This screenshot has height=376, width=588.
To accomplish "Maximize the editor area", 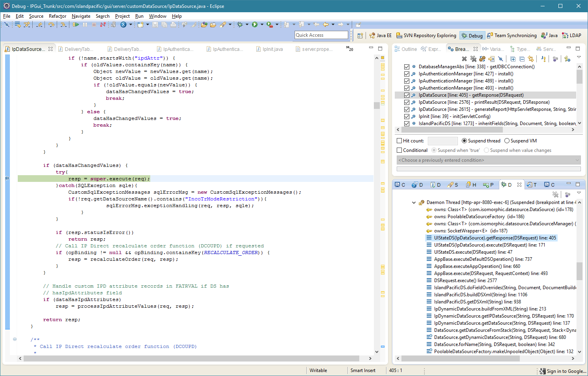I will point(380,48).
